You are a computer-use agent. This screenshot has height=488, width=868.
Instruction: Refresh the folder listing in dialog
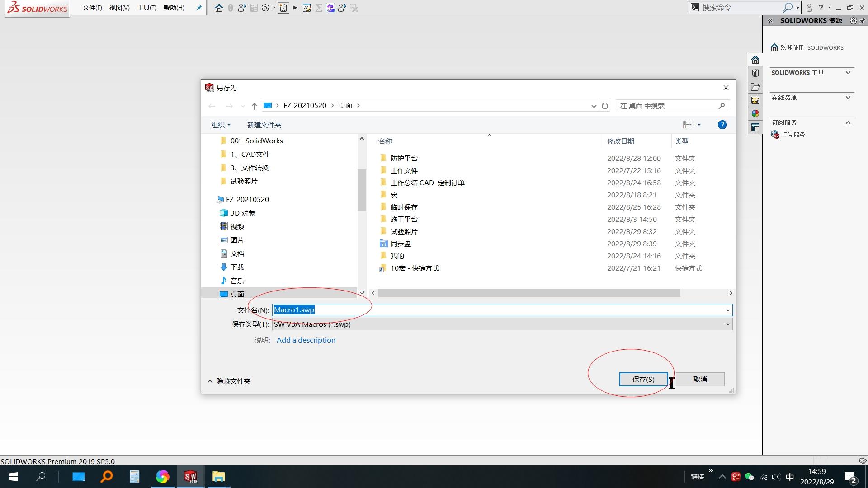(605, 106)
